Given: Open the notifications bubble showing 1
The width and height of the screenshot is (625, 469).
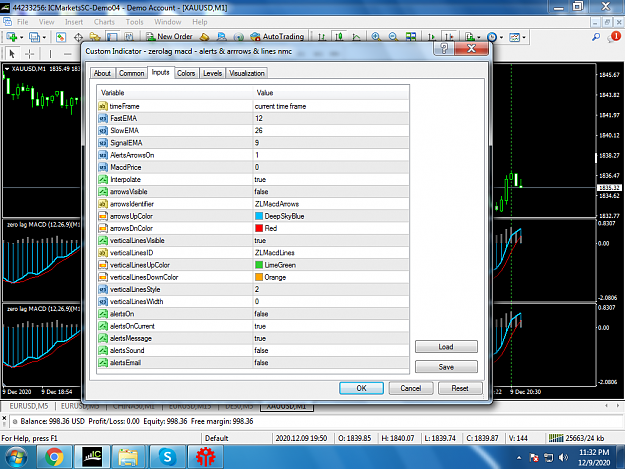Looking at the screenshot, I should point(614,37).
